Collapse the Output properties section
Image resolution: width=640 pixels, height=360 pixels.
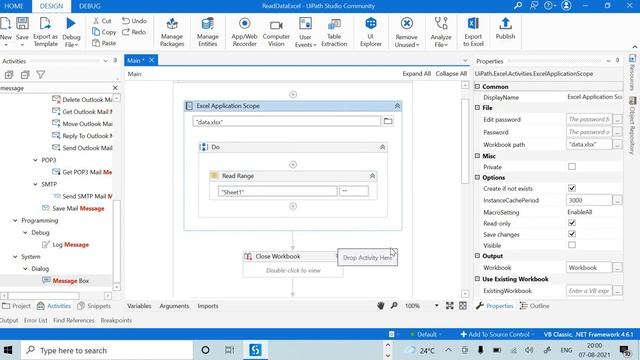(x=477, y=256)
